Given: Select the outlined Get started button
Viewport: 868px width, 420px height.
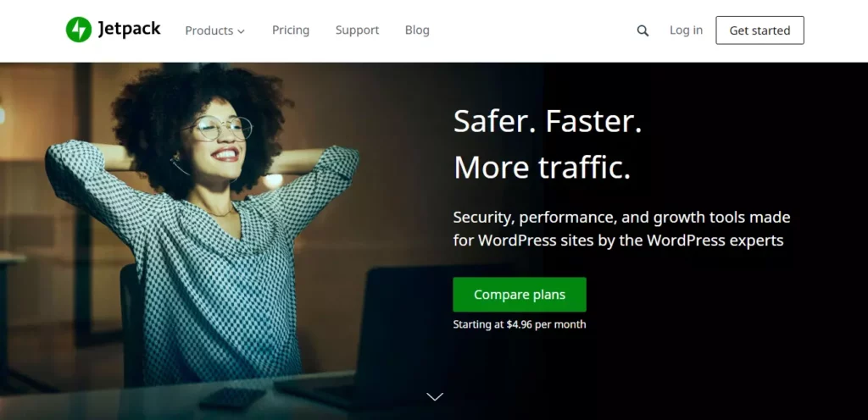Looking at the screenshot, I should point(759,30).
